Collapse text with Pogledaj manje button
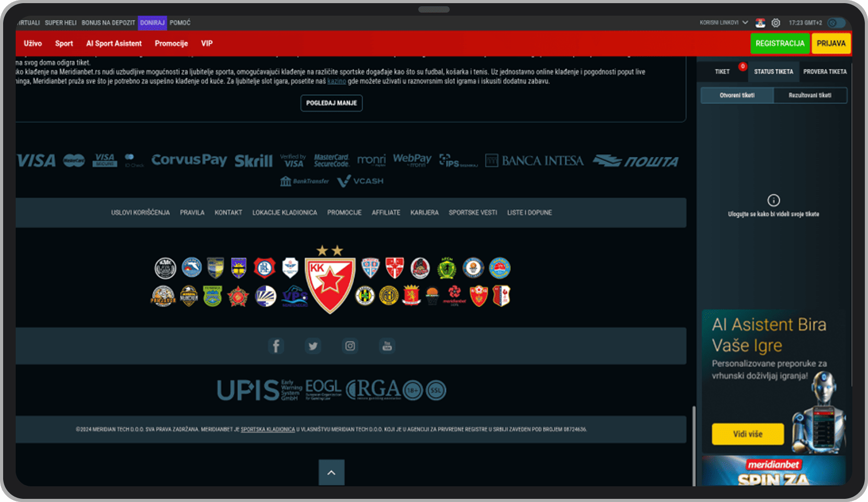 pyautogui.click(x=332, y=103)
